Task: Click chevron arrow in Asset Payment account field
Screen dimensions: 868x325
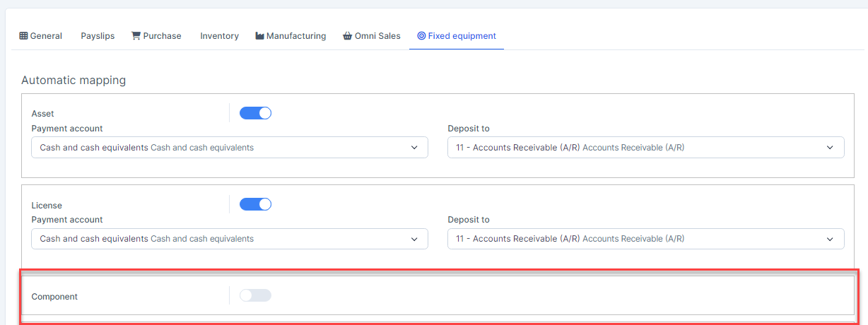Action: pyautogui.click(x=414, y=148)
